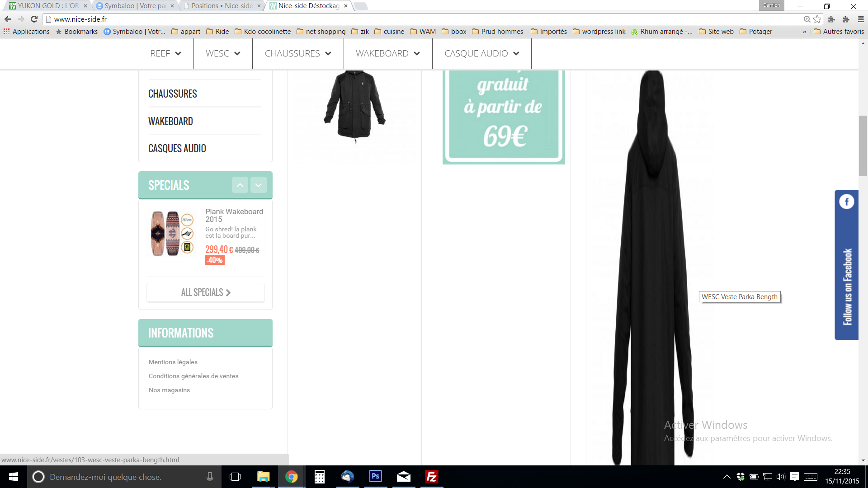Image resolution: width=868 pixels, height=488 pixels.
Task: Click the Cortana search box
Action: tap(124, 477)
